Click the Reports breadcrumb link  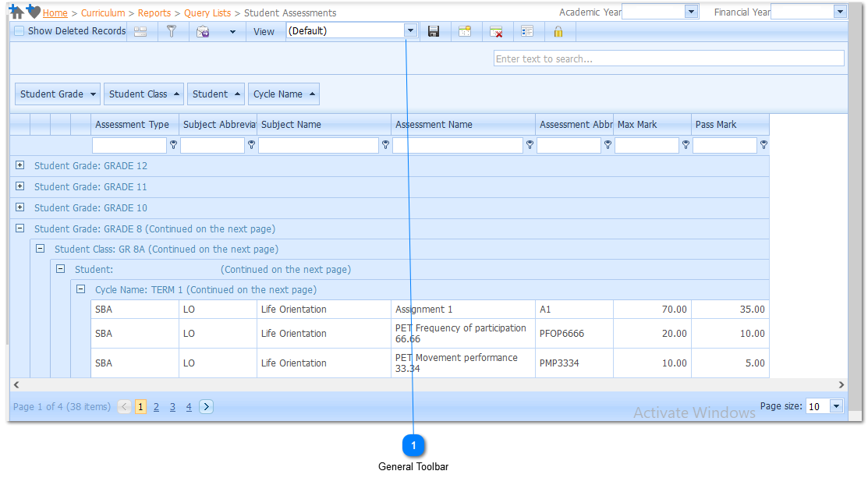pyautogui.click(x=154, y=12)
